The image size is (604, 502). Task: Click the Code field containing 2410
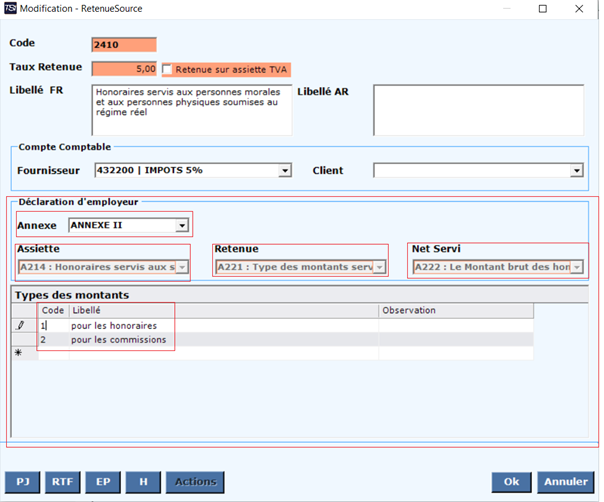tap(124, 45)
